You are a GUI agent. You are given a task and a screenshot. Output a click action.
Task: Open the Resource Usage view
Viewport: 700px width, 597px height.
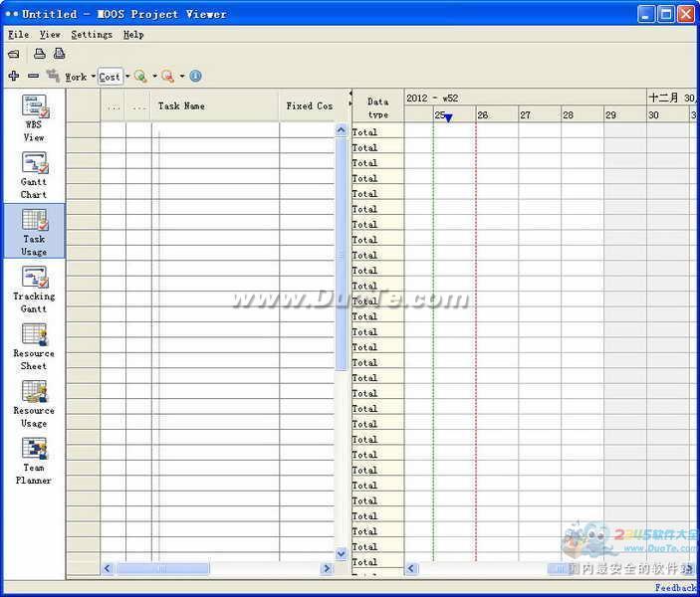tap(35, 403)
